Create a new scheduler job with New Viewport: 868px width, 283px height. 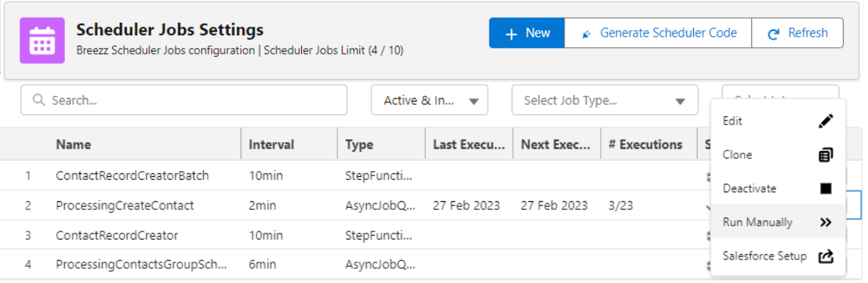point(527,33)
